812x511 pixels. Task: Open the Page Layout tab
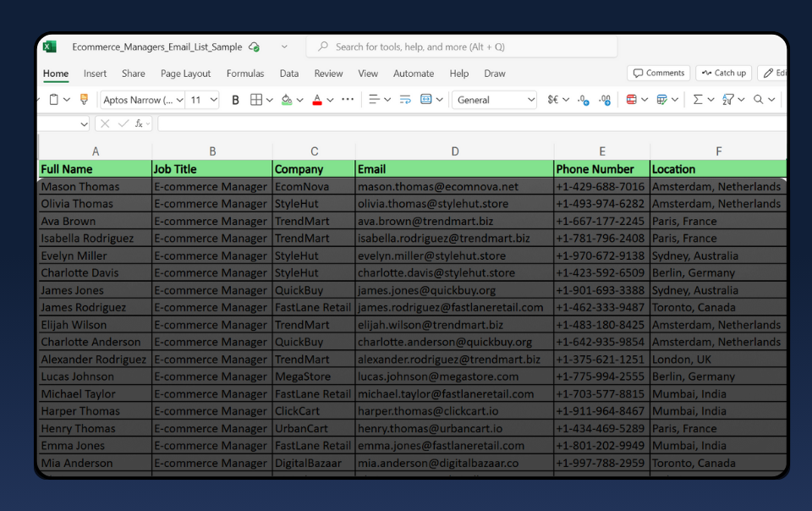click(185, 74)
